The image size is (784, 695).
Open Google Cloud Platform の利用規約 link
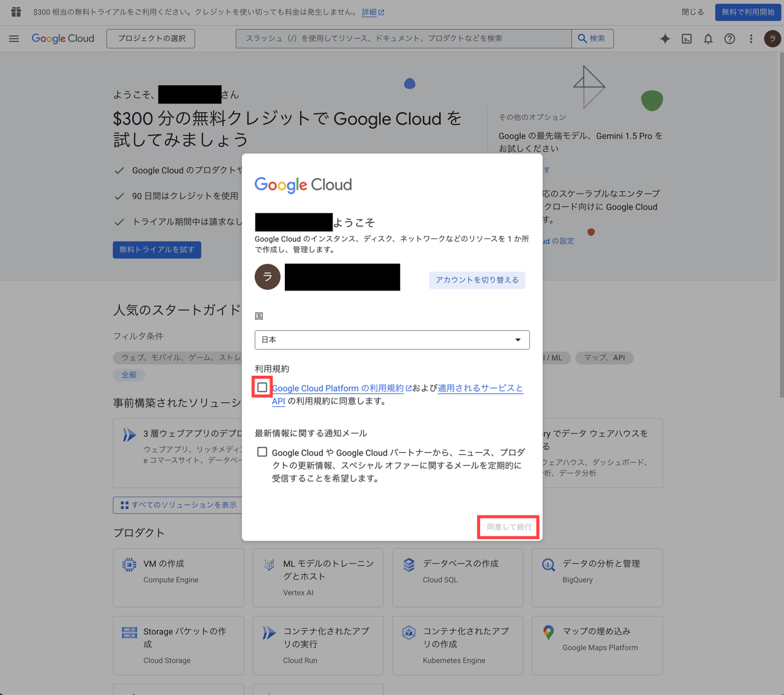[x=338, y=388]
